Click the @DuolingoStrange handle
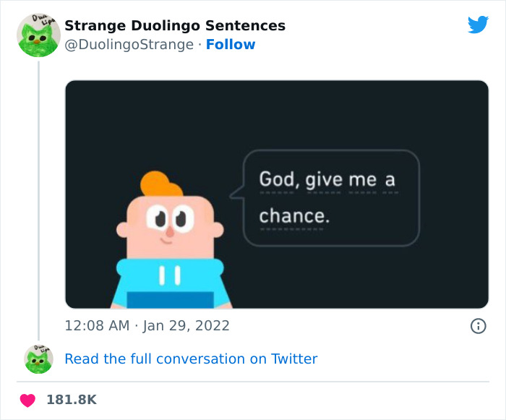The width and height of the screenshot is (506, 420). tap(129, 45)
